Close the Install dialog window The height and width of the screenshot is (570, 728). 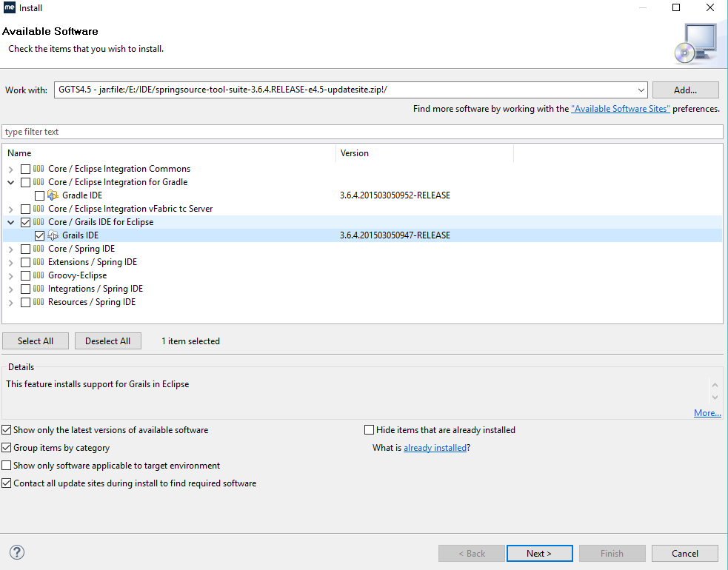click(710, 7)
